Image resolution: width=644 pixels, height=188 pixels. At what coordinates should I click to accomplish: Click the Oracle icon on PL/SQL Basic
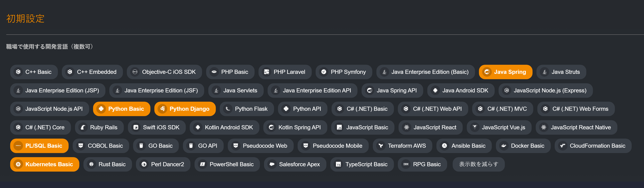tap(18, 146)
